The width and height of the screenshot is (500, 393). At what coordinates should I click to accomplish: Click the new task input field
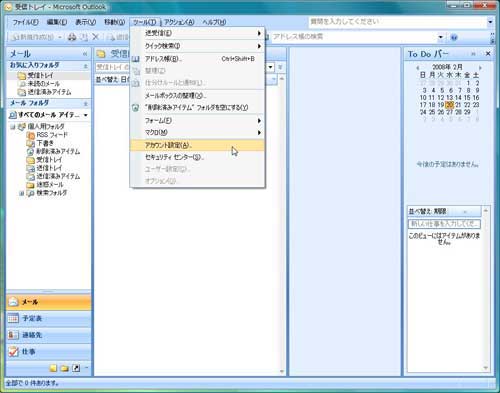444,224
